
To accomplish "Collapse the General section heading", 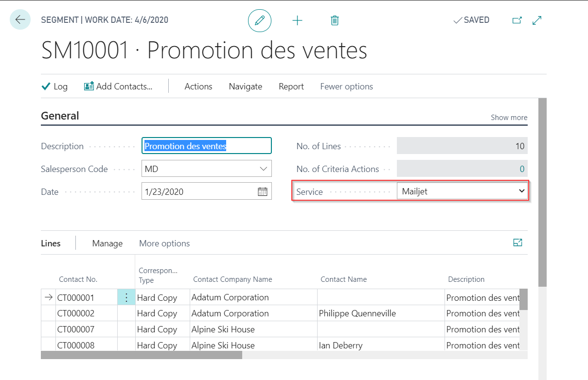I will (x=60, y=116).
